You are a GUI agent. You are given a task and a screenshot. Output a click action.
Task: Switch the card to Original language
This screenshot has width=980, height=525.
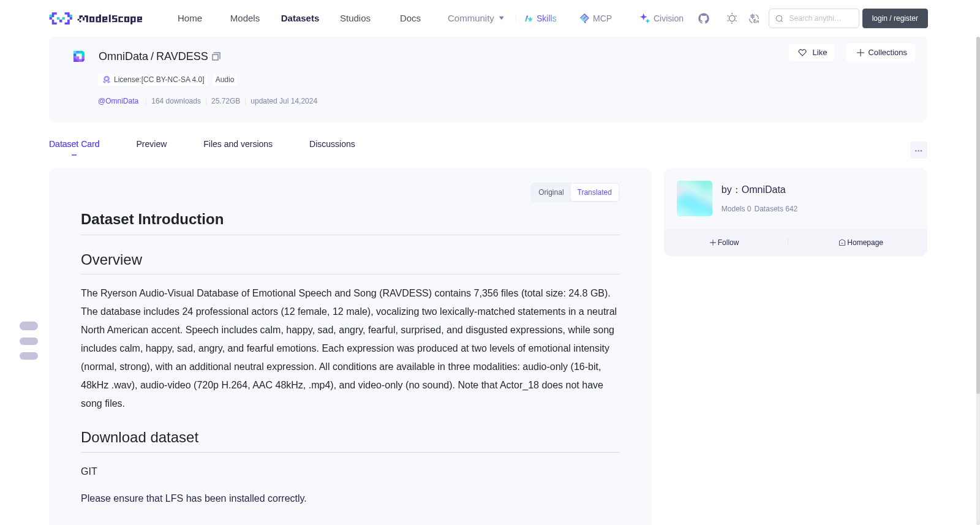pos(551,192)
